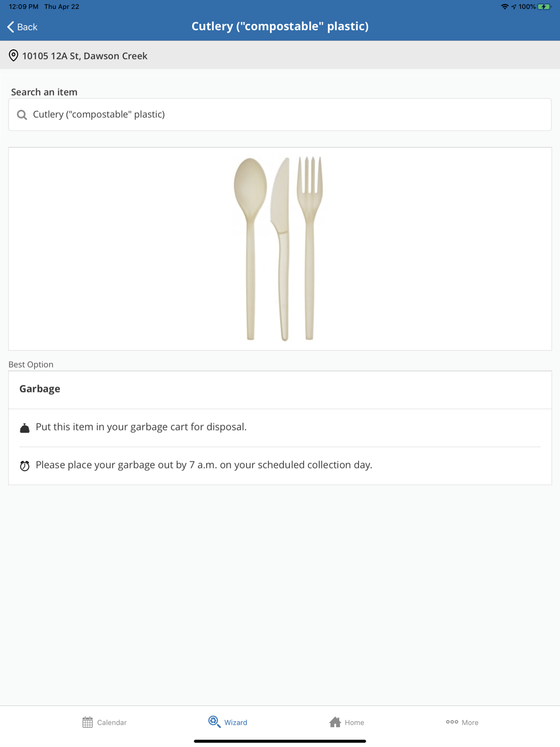Click the Calendar grid icon
The width and height of the screenshot is (560, 747).
click(x=87, y=722)
